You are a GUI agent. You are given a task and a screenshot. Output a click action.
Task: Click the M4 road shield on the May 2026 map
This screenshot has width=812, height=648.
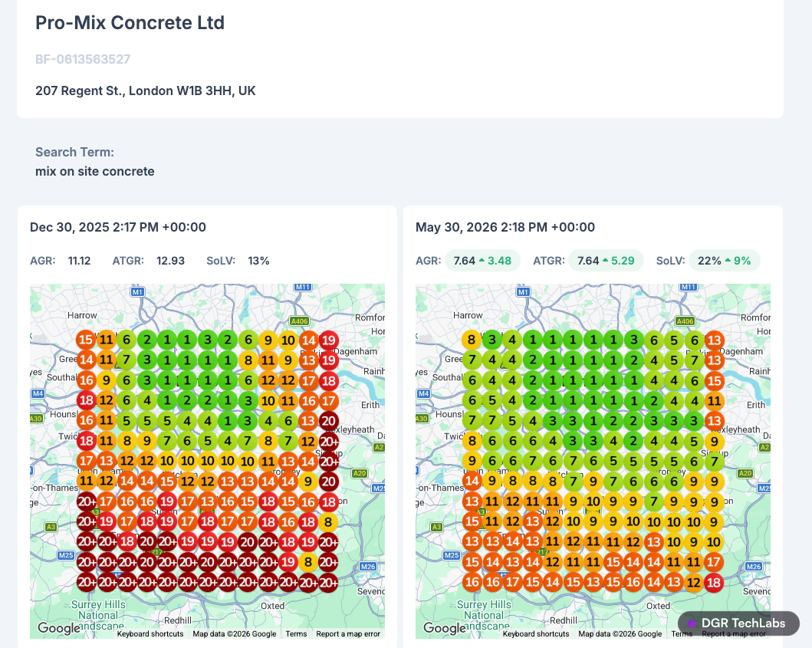(423, 393)
